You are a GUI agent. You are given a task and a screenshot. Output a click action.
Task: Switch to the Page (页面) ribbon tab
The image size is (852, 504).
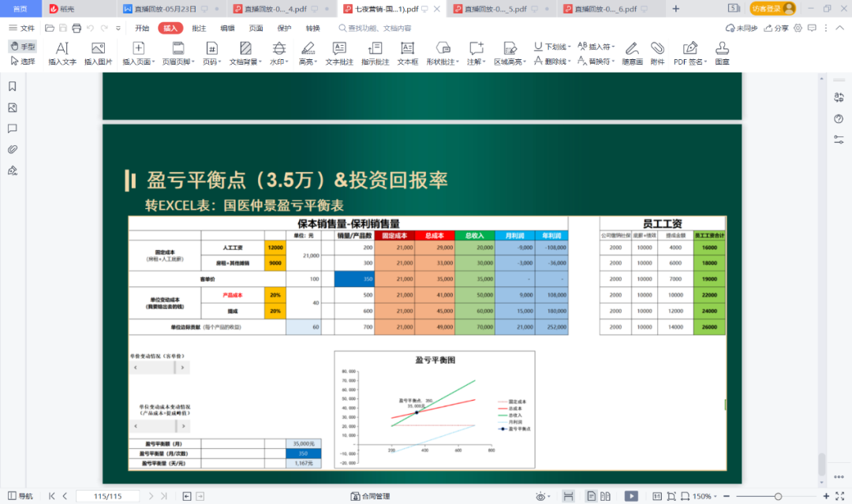(256, 28)
